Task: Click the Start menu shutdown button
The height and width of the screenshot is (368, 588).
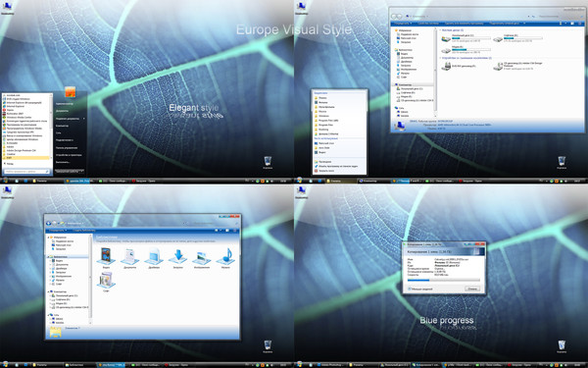Action: [x=67, y=171]
